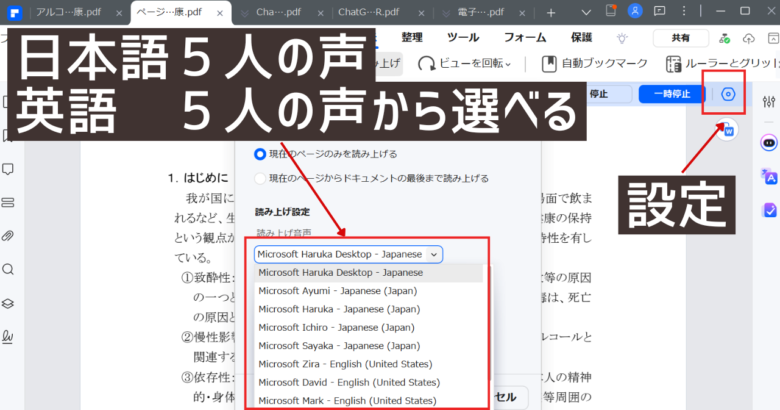Open the Search panel magnifier icon

tap(8, 269)
